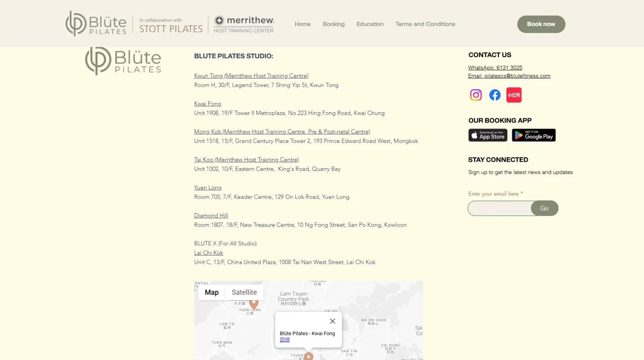Click the Keader Centre Yuen Long address
Image resolution: width=644 pixels, height=360 pixels.
tap(272, 197)
